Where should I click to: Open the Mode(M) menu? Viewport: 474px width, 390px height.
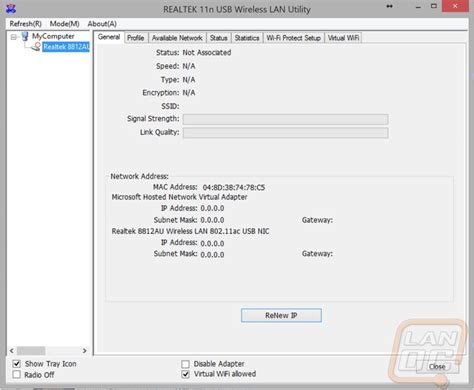(x=64, y=24)
